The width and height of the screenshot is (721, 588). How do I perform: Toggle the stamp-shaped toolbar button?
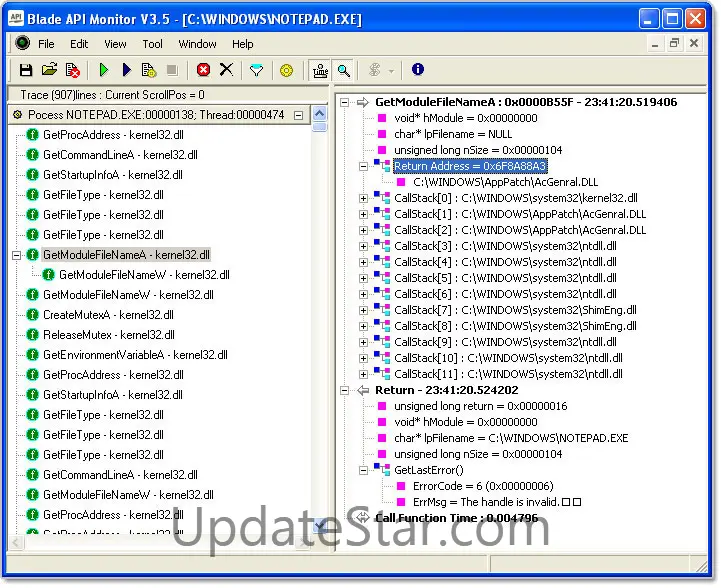point(320,70)
